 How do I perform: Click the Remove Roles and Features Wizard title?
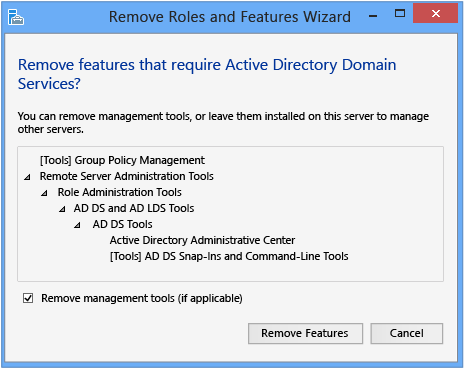(230, 17)
